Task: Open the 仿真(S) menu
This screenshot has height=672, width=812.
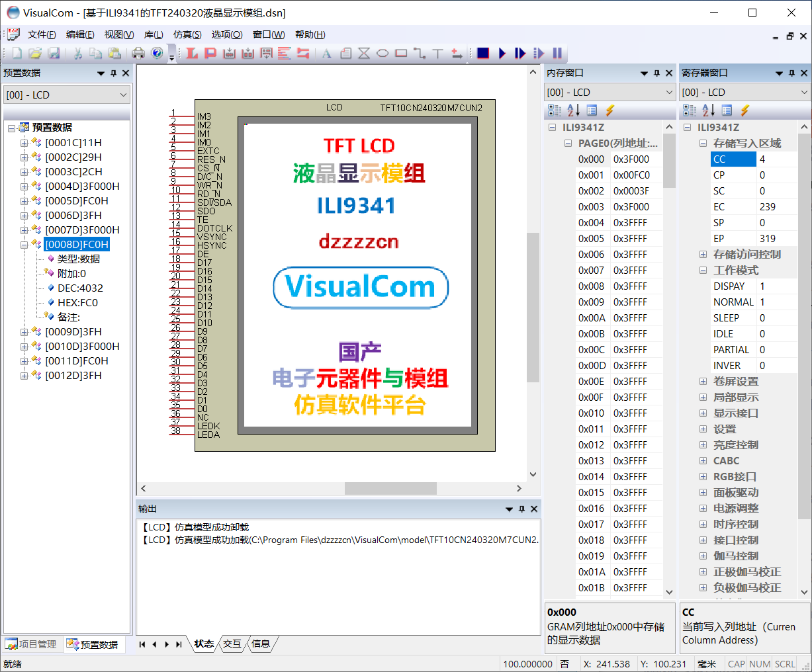Action: [187, 34]
